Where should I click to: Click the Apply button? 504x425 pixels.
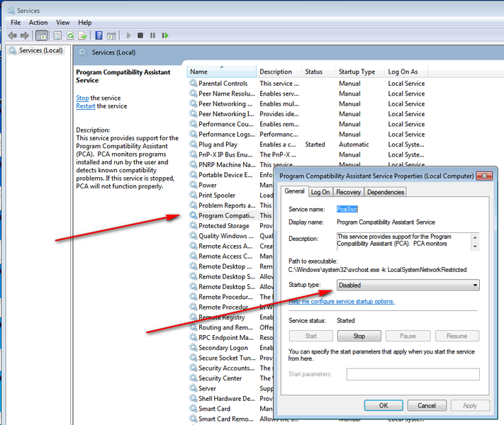pos(470,405)
